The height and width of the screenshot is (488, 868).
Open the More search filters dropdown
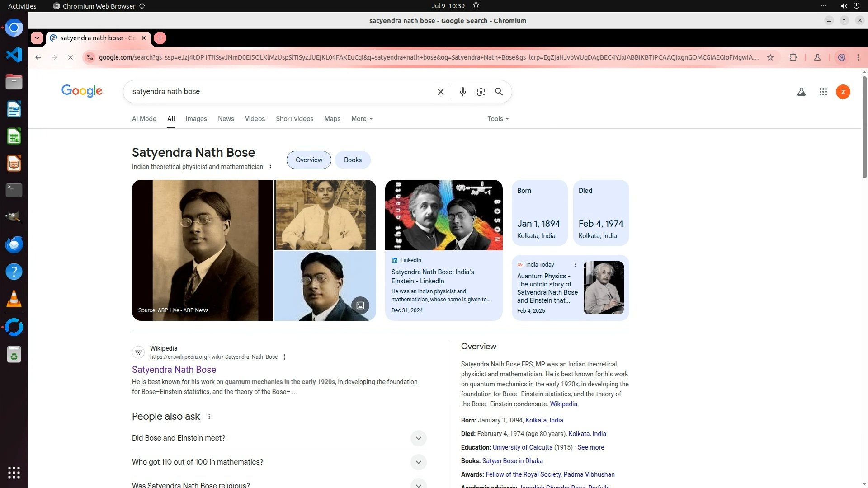[362, 119]
